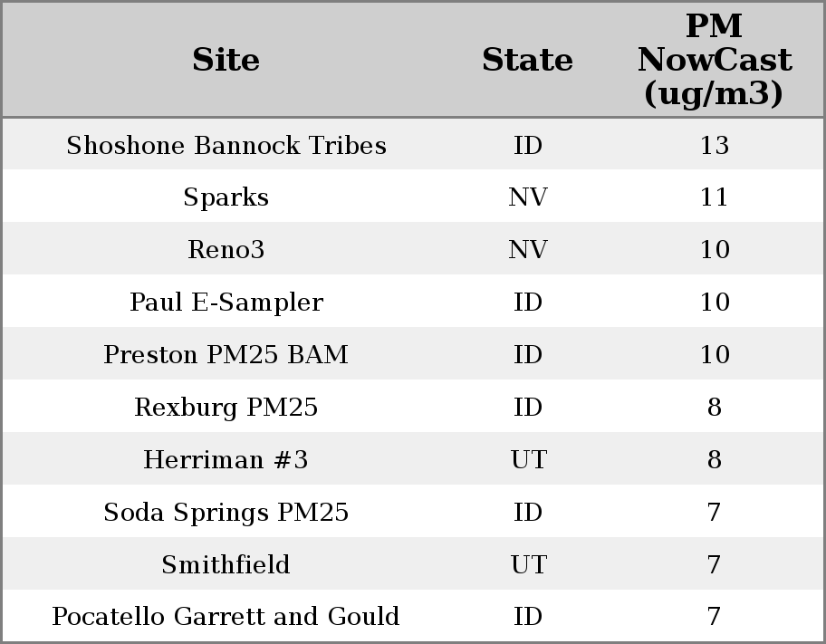The width and height of the screenshot is (826, 644).
Task: Click the Paul E-Sampler site entry
Action: point(226,303)
